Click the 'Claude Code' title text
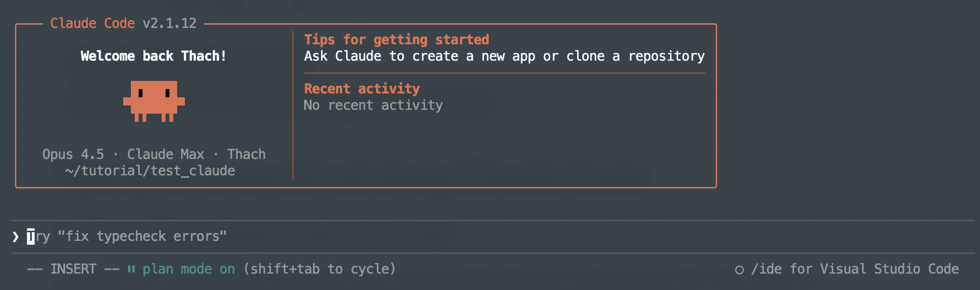The width and height of the screenshot is (980, 290). point(92,23)
